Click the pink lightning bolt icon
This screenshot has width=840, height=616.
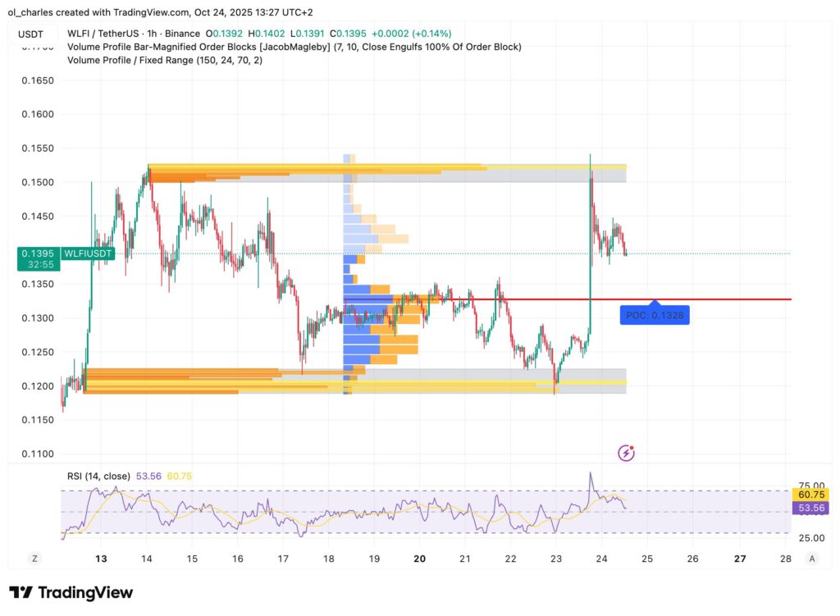627,452
